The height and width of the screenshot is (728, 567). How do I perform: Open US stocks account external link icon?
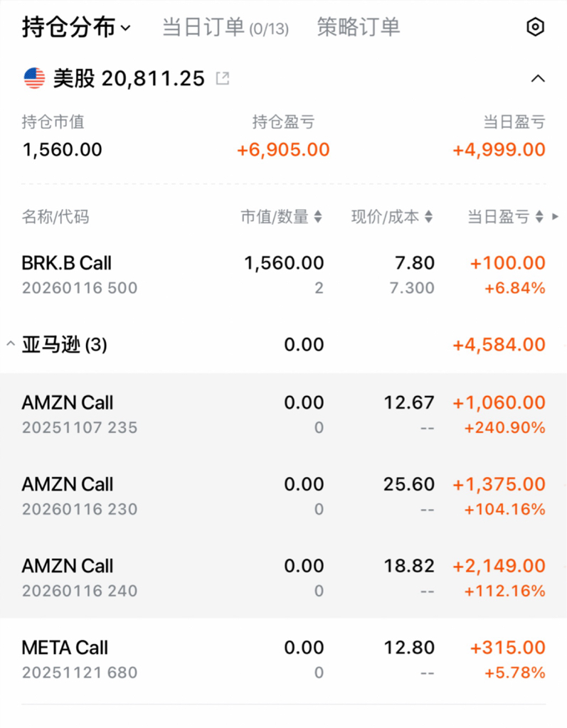(223, 78)
